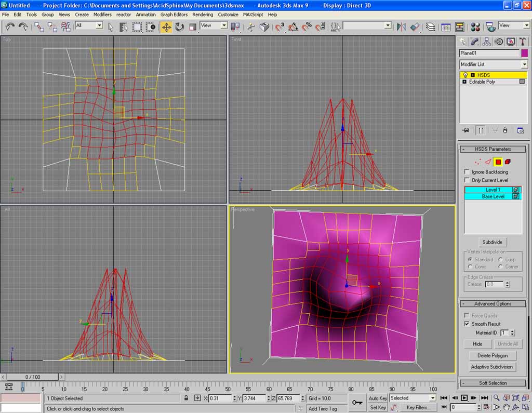Click the magenta object color swatch
Image resolution: width=532 pixels, height=413 pixels.
pos(524,53)
